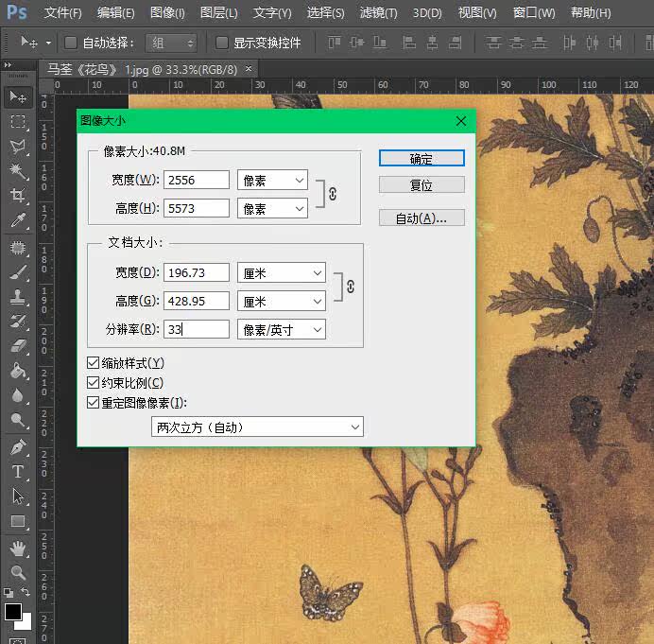The image size is (654, 644).
Task: Toggle pixel width-height link icon
Action: click(x=333, y=194)
